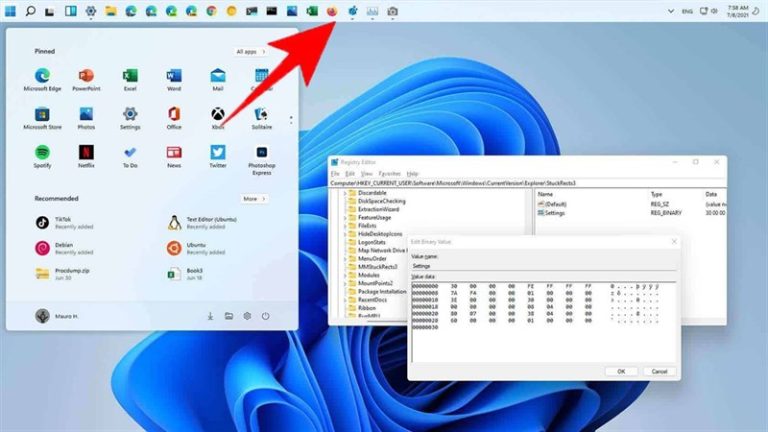Click the All apps button

tap(250, 51)
